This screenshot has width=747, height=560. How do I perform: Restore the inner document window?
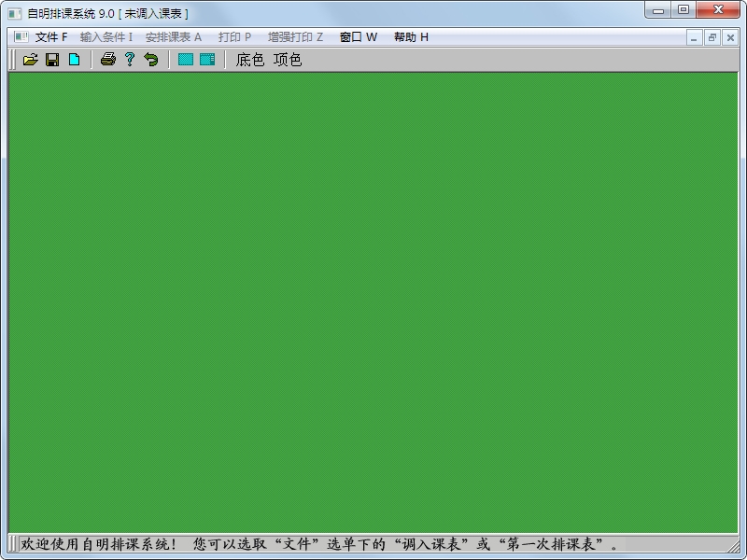712,37
